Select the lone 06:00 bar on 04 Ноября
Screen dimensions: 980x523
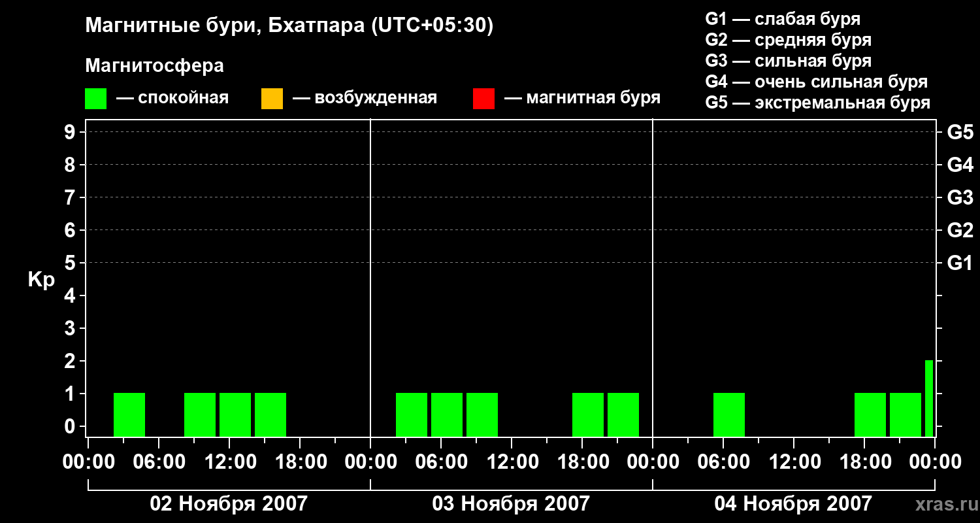pyautogui.click(x=729, y=414)
